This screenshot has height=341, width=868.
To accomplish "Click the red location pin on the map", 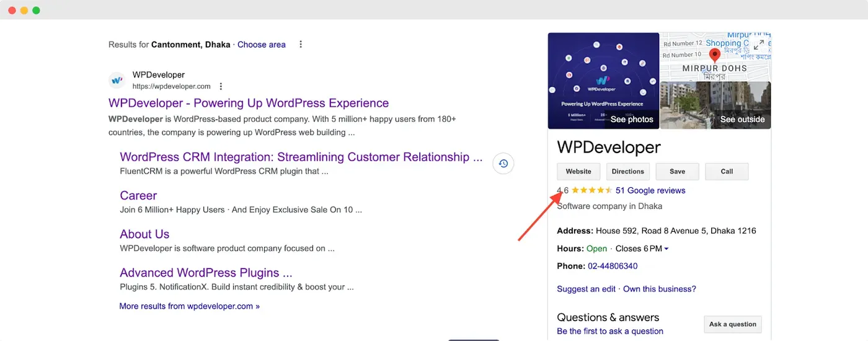I will coord(714,56).
